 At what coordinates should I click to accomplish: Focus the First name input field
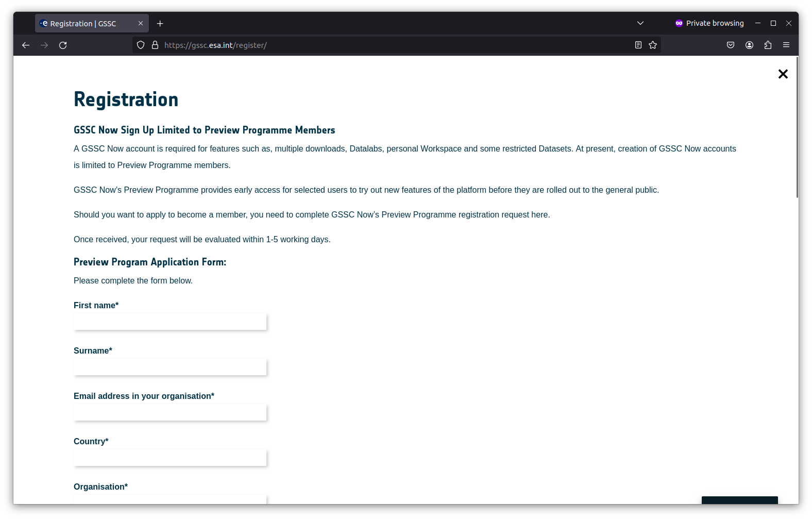point(170,322)
